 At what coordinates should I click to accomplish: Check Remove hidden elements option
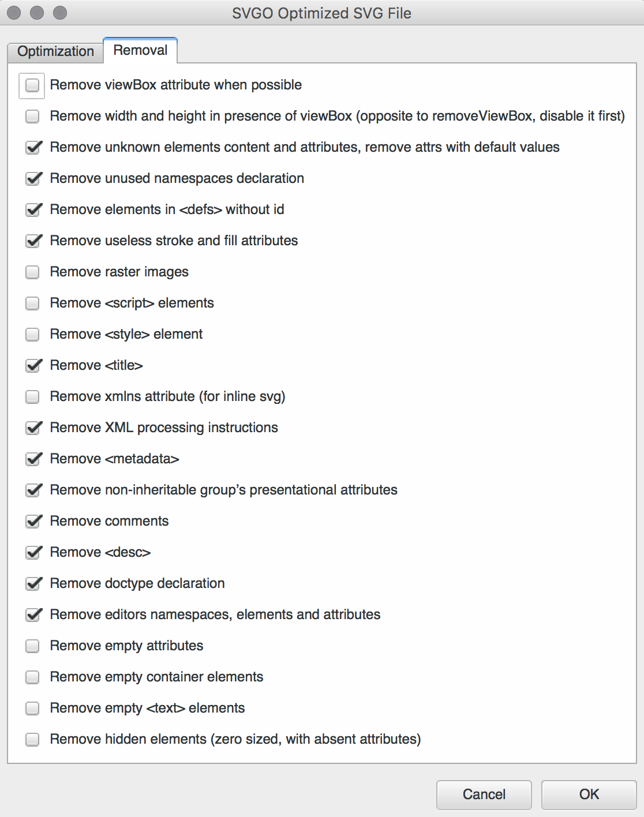pyautogui.click(x=32, y=740)
